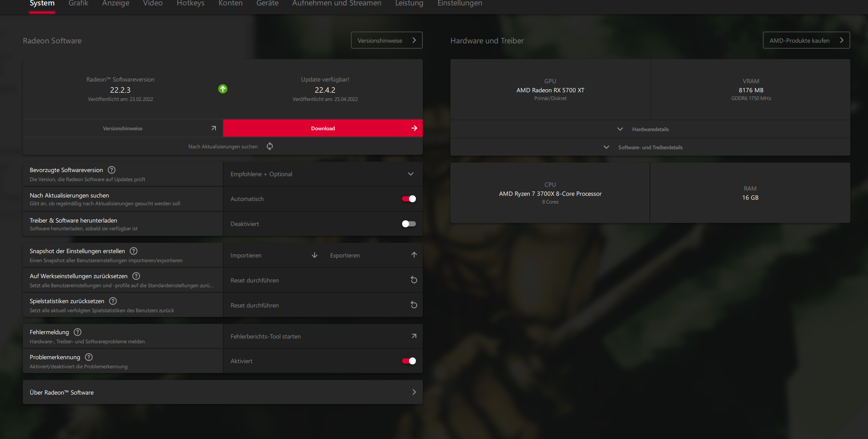The image size is (868, 439).
Task: Click the available update version 22.4.2
Action: 325,90
